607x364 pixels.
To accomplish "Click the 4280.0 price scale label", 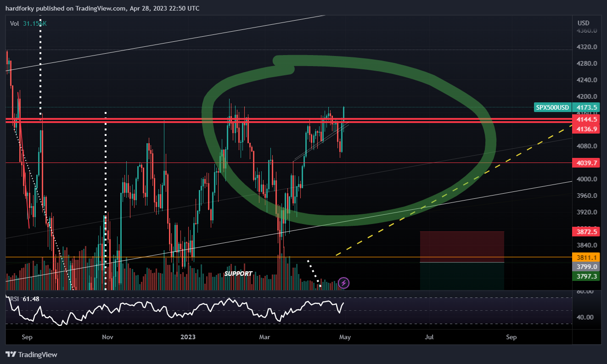I will coord(587,63).
